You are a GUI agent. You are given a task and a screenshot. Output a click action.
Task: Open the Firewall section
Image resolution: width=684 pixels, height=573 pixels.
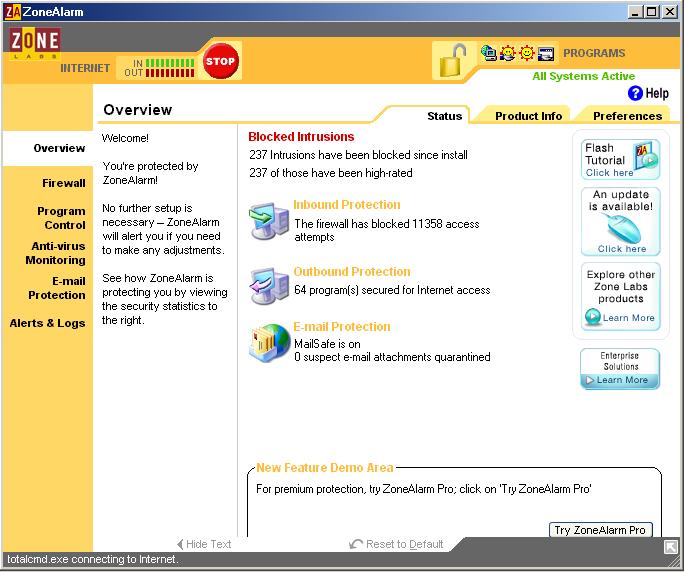(64, 183)
